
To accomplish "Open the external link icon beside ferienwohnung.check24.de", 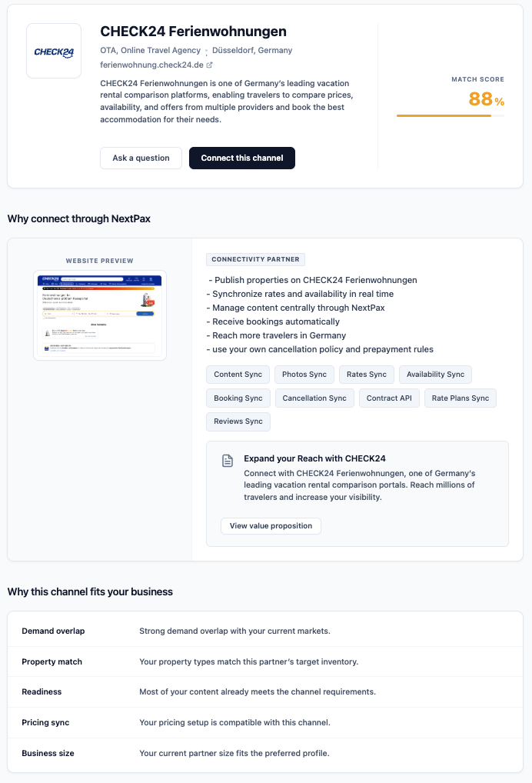I will point(210,65).
